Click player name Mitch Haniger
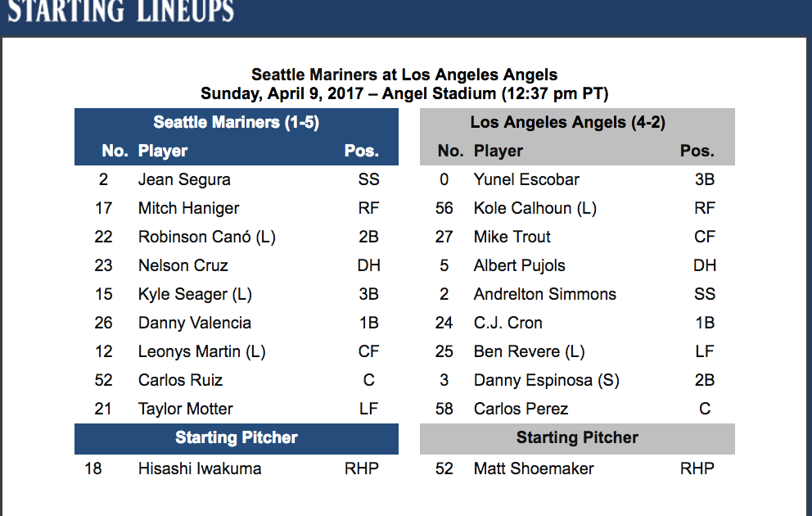The image size is (812, 516). (188, 208)
